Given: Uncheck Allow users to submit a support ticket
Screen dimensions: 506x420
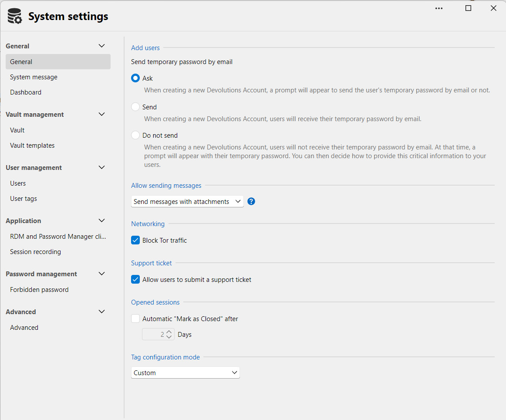Looking at the screenshot, I should (x=135, y=280).
